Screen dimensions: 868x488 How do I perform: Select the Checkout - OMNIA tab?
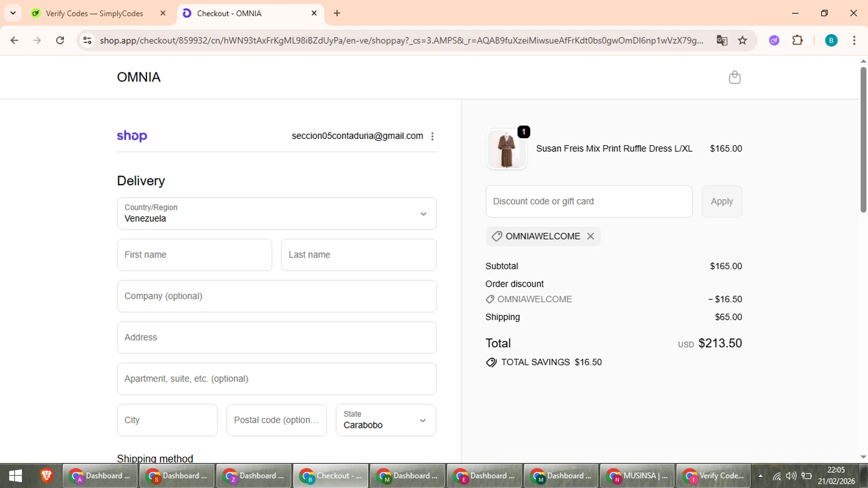[x=229, y=13]
